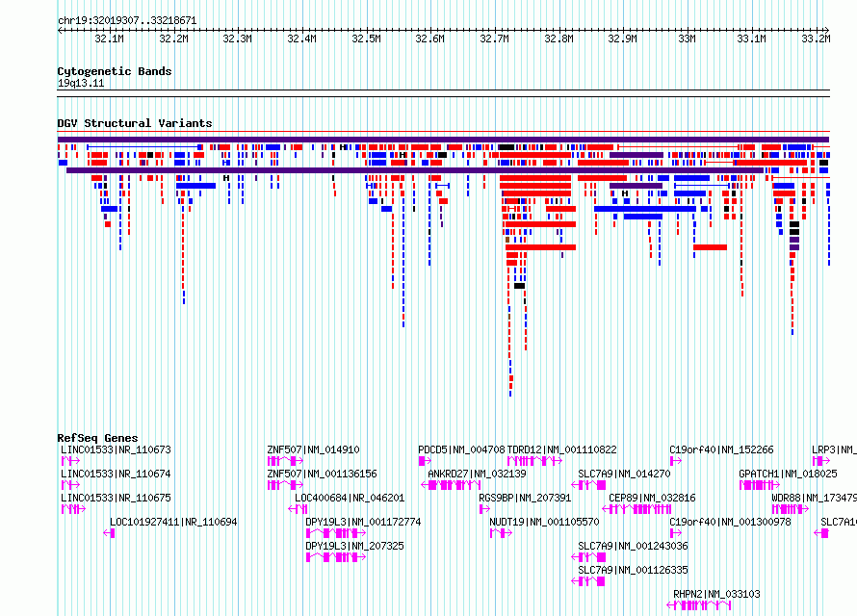857x616 pixels.
Task: Select the 33M ruler label
Action: 687,38
